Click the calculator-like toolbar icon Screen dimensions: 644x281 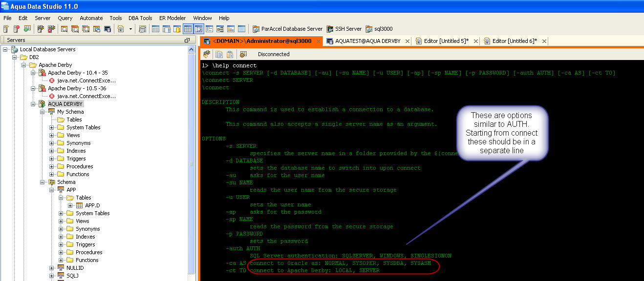point(143,29)
